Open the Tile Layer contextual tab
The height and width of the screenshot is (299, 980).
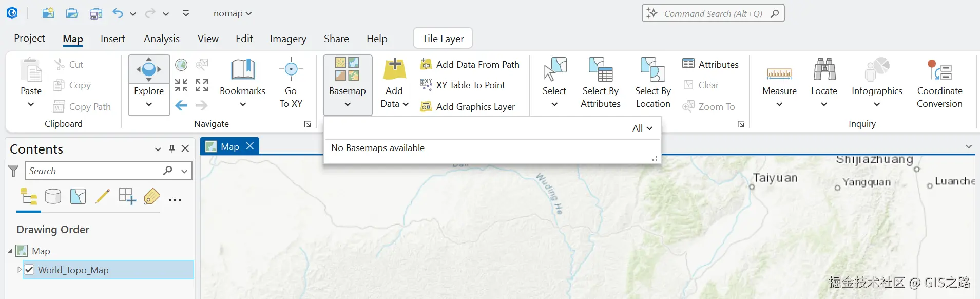(443, 39)
